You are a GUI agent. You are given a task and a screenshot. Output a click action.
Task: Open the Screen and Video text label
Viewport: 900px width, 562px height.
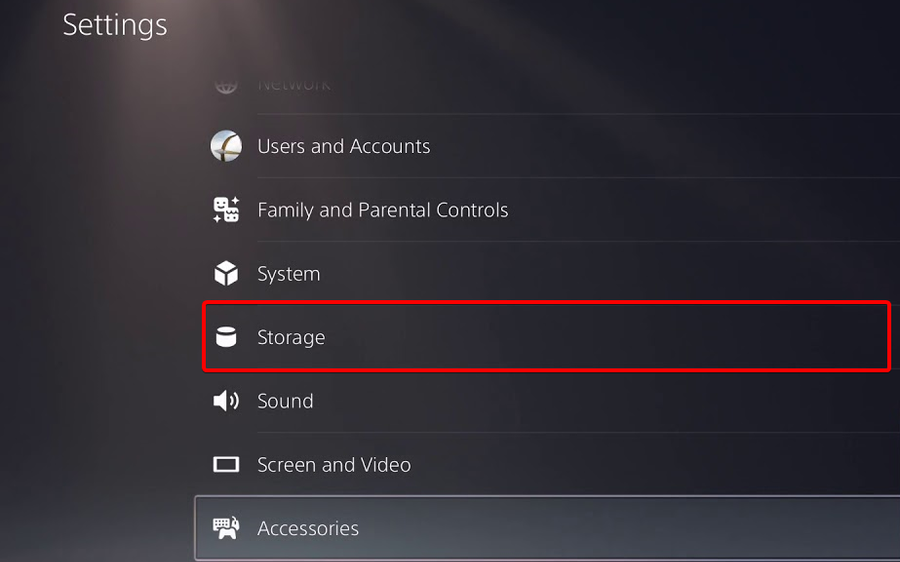click(334, 464)
